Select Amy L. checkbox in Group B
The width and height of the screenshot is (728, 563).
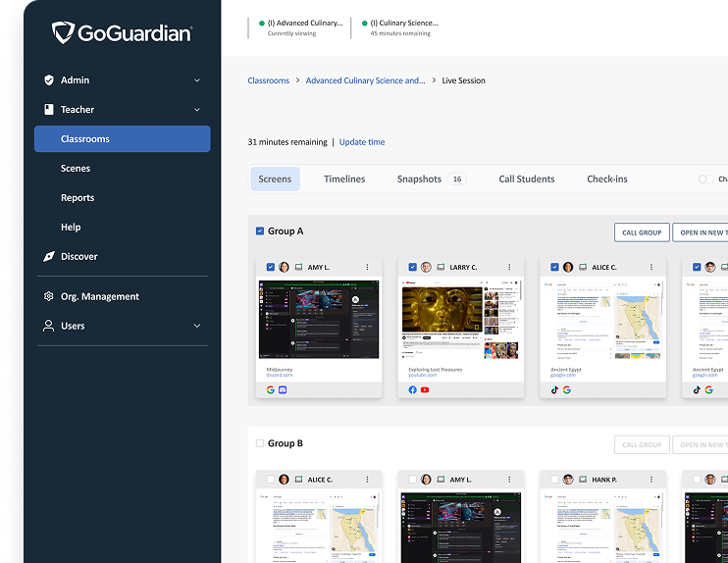coord(412,480)
